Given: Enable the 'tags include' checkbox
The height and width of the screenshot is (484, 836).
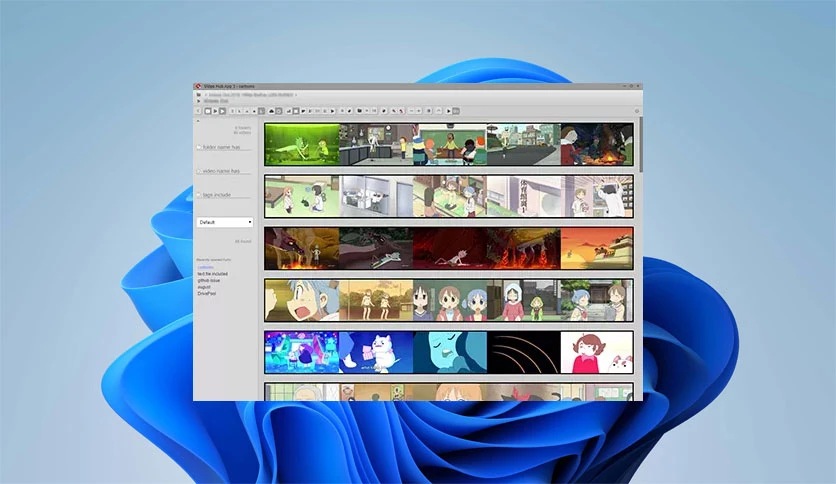Looking at the screenshot, I should pyautogui.click(x=199, y=195).
